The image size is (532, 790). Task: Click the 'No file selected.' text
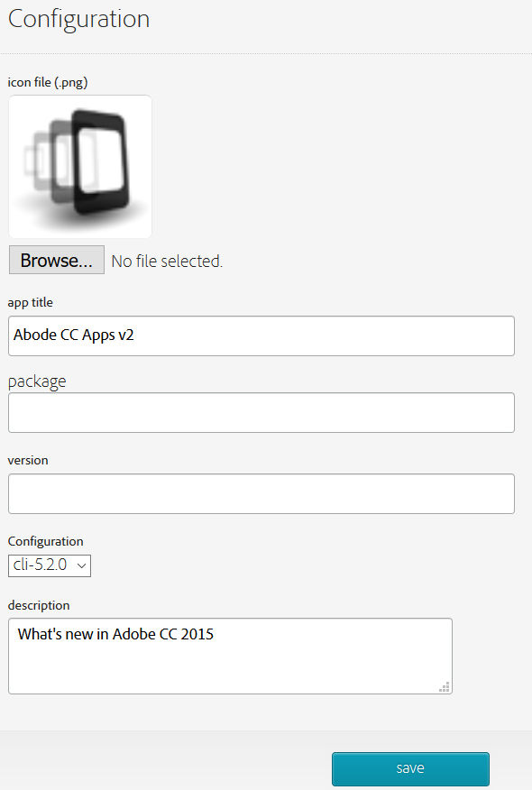click(x=167, y=261)
